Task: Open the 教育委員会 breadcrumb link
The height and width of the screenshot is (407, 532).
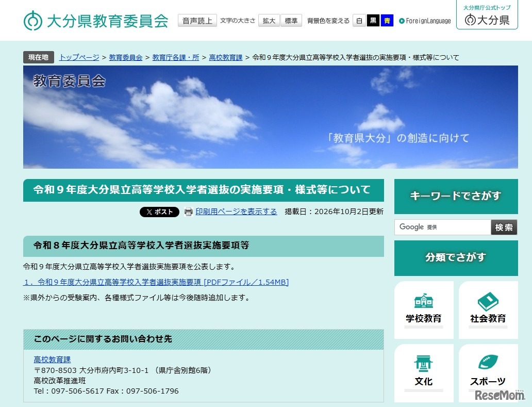Action: [126, 57]
